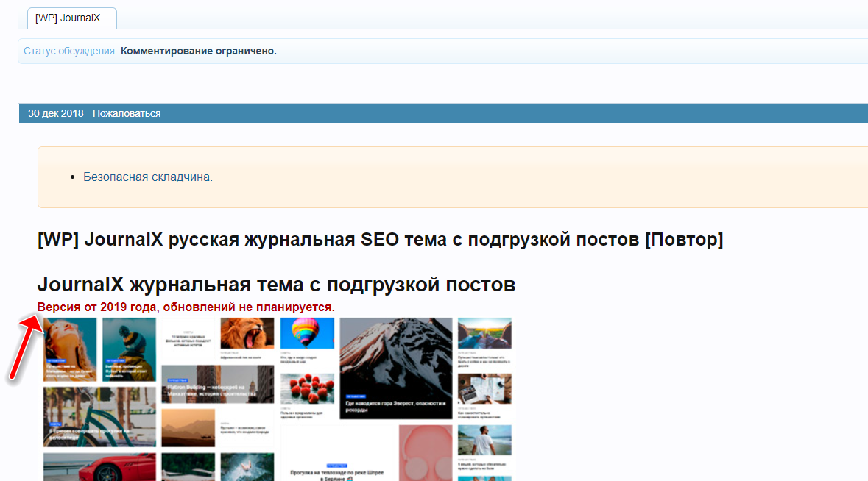The image size is (868, 481).
Task: Click the Flatiron Building article thumbnail
Action: (218, 384)
